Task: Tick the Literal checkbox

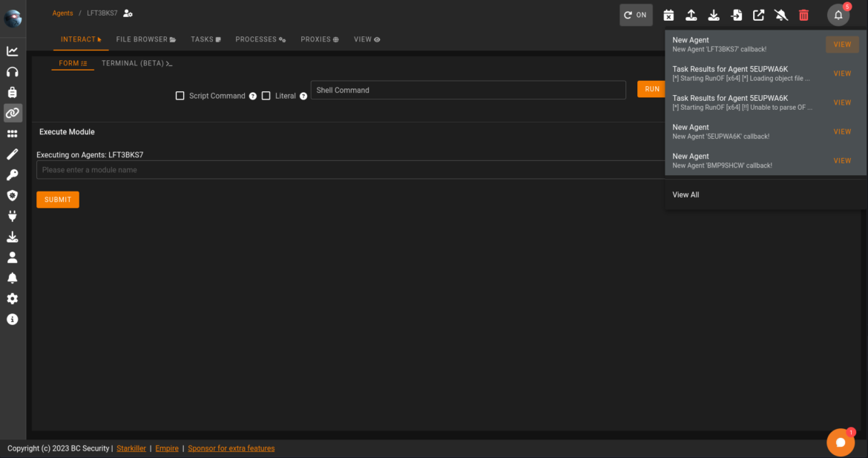Action: click(266, 96)
